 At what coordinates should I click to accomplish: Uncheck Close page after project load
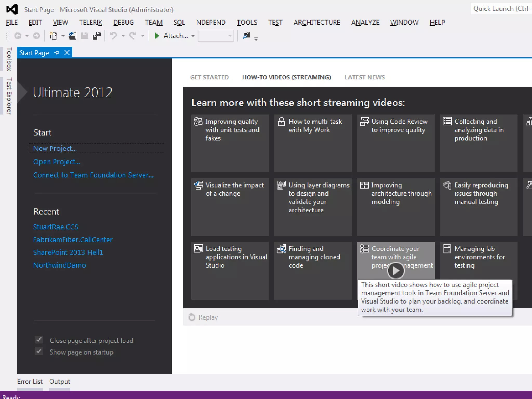(39, 340)
